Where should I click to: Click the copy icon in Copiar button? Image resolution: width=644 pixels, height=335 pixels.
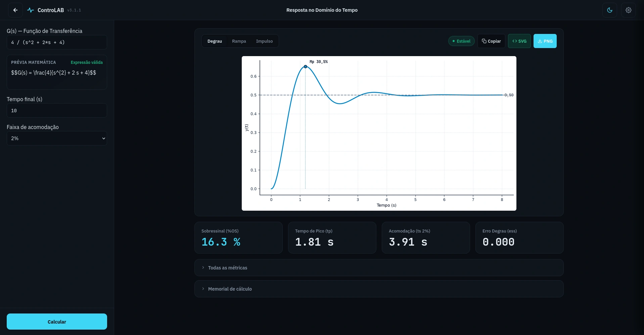(x=484, y=41)
